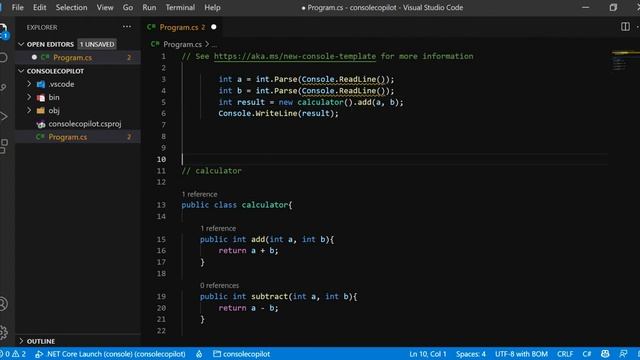The height and width of the screenshot is (360, 640).
Task: Click C# language mode in status bar
Action: click(587, 354)
